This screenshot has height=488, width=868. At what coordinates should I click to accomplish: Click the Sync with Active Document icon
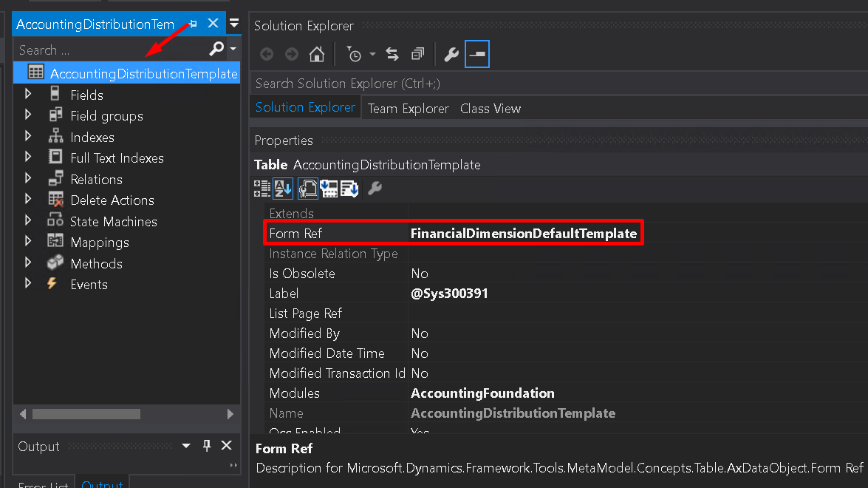392,53
